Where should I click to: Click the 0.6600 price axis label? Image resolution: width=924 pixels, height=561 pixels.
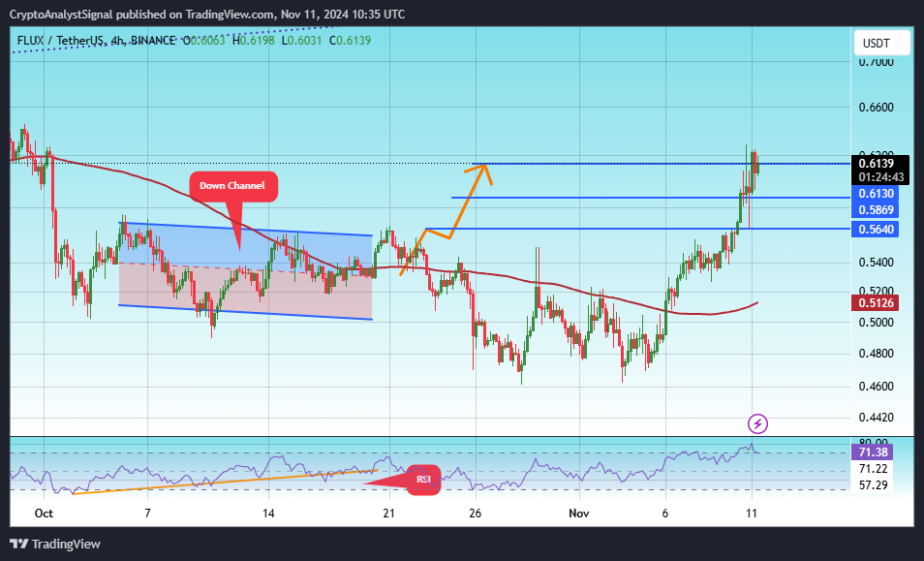coord(877,108)
